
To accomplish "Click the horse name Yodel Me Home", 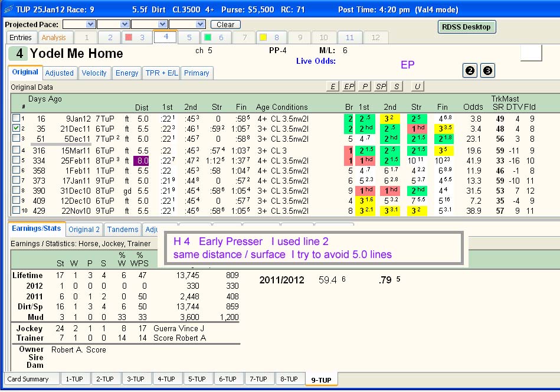I will pos(77,54).
